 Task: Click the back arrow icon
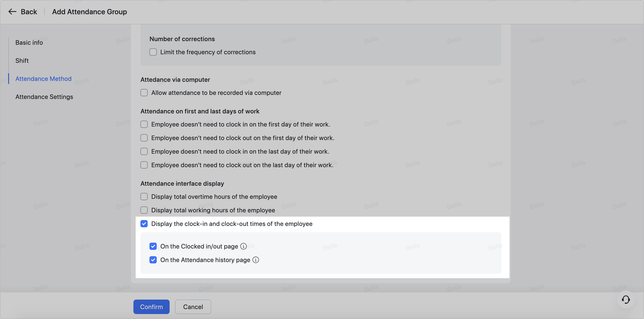tap(12, 12)
